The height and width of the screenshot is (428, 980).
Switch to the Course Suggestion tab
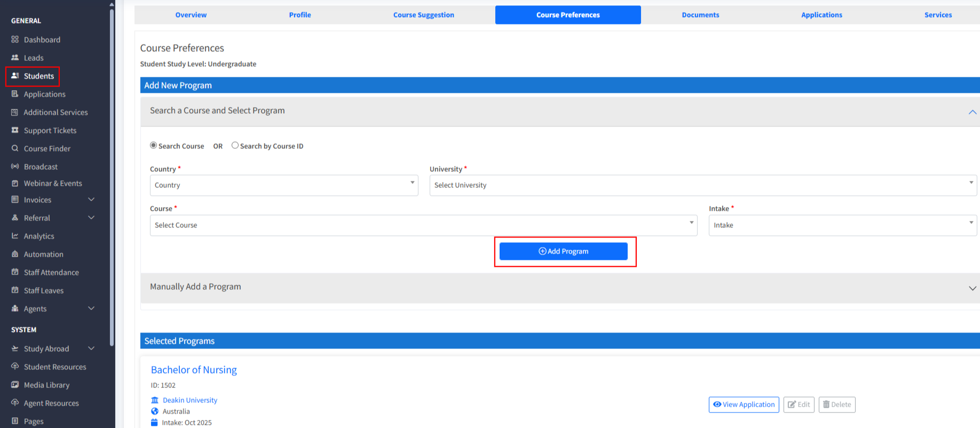(x=424, y=15)
